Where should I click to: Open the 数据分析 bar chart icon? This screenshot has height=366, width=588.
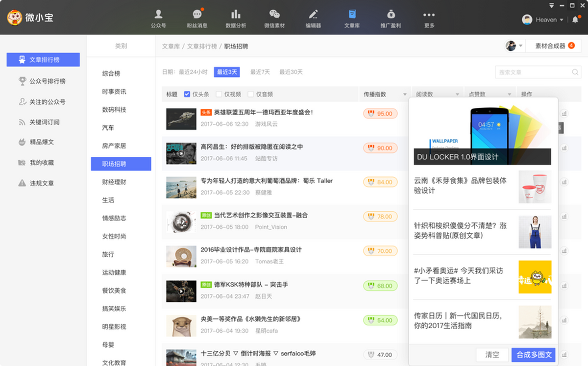(x=236, y=15)
